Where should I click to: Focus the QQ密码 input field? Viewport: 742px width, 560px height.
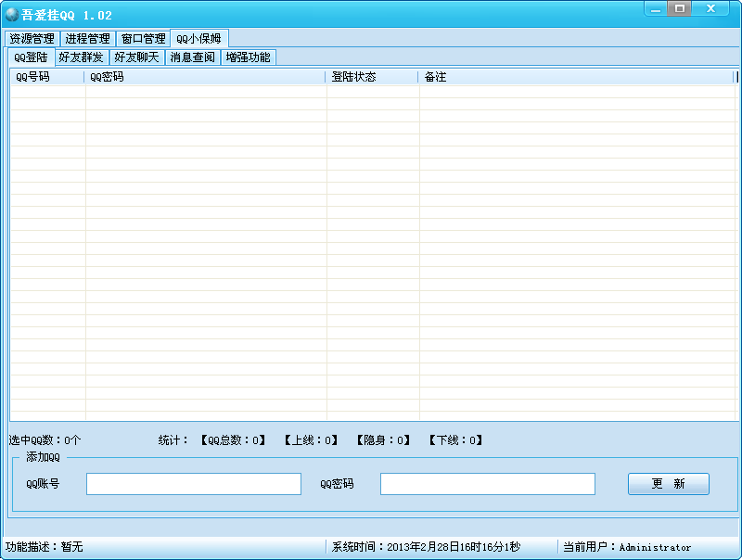coord(488,484)
